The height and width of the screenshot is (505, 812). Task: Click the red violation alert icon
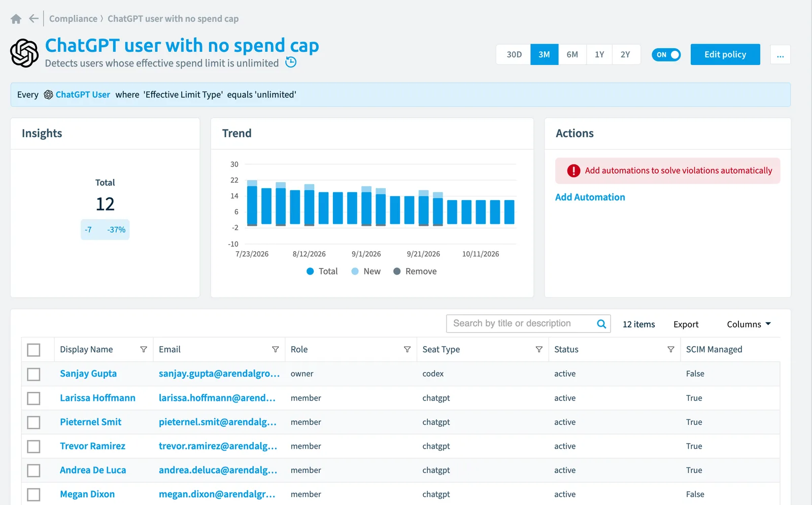pos(573,171)
